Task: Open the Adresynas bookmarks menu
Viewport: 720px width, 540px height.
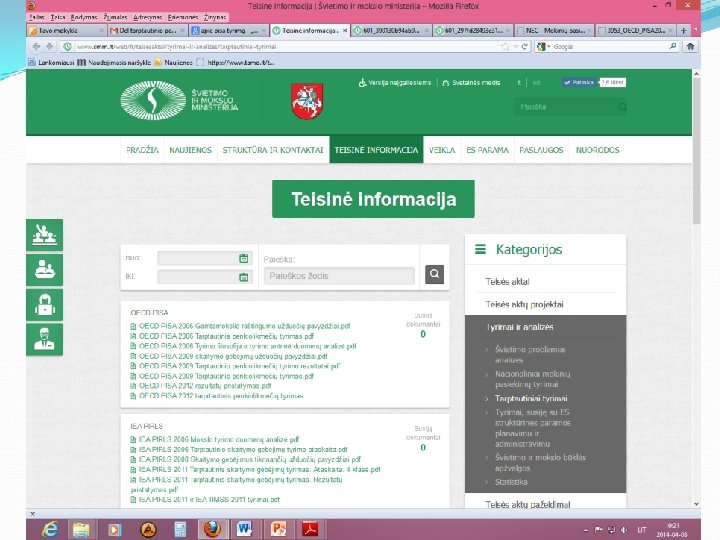Action: point(147,17)
